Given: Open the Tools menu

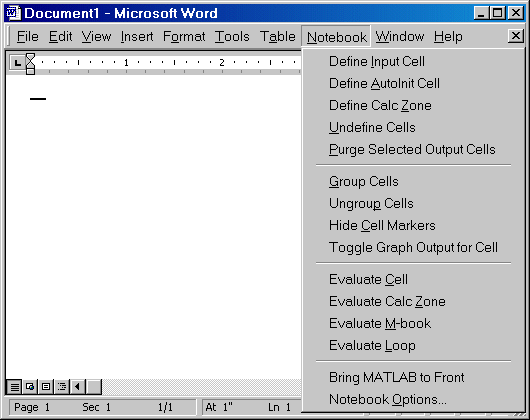Looking at the screenshot, I should pos(232,36).
